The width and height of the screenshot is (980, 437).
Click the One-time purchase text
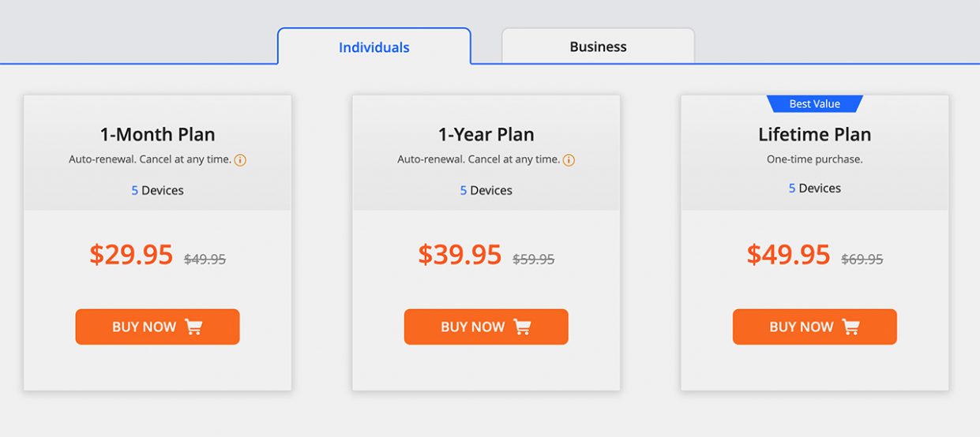814,159
